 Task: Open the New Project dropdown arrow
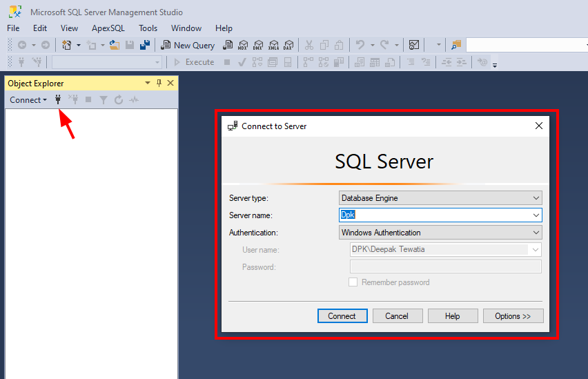[79, 45]
